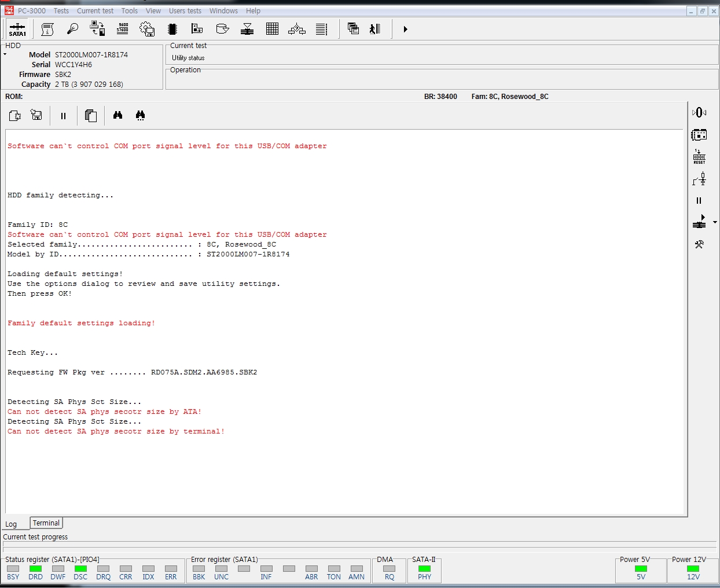Viewport: 720px width, 588px height.
Task: Click the save log floppy disk icon
Action: 36,116
